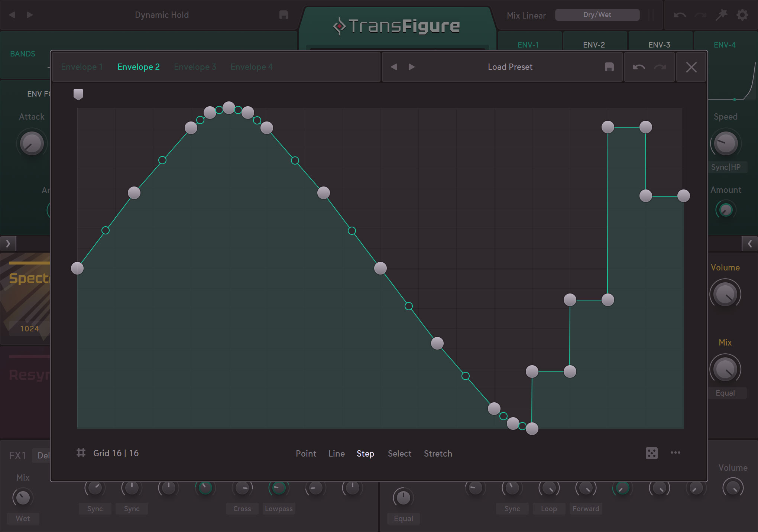Viewport: 758px width, 532px height.
Task: Collapse the right panel using the chevron arrow
Action: [750, 244]
